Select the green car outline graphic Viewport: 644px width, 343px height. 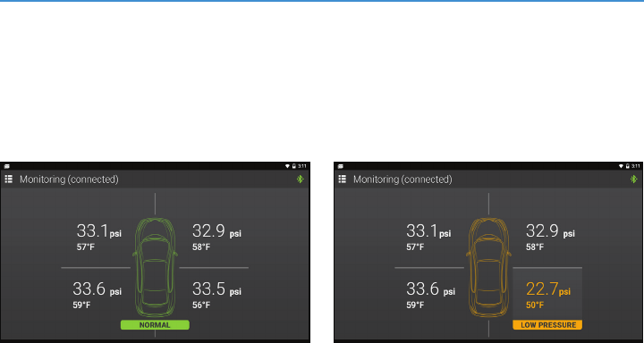point(155,267)
